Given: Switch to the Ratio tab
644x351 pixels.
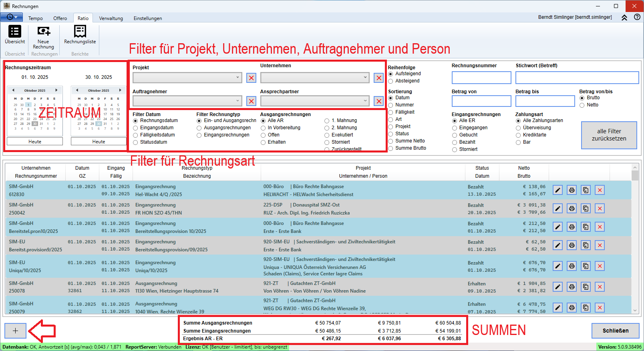Looking at the screenshot, I should pos(83,18).
